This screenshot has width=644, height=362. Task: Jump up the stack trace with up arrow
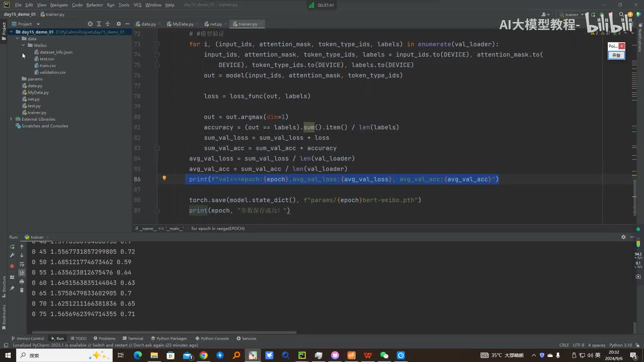(22, 247)
